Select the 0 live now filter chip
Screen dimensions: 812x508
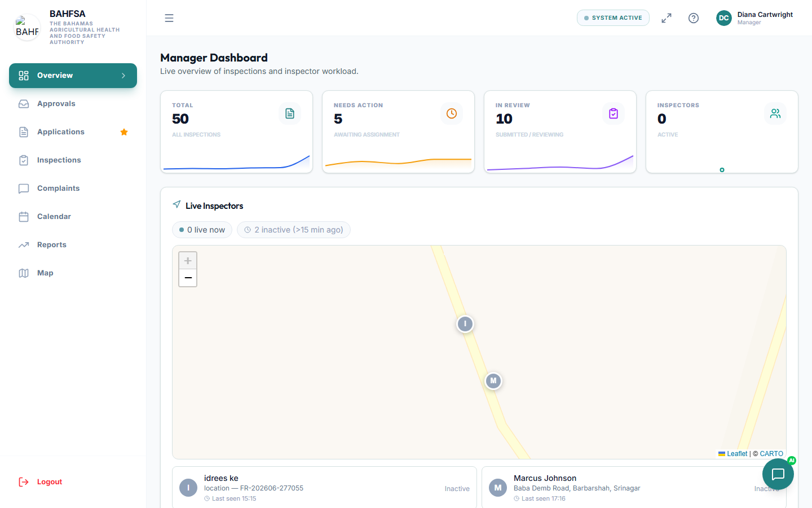(202, 230)
